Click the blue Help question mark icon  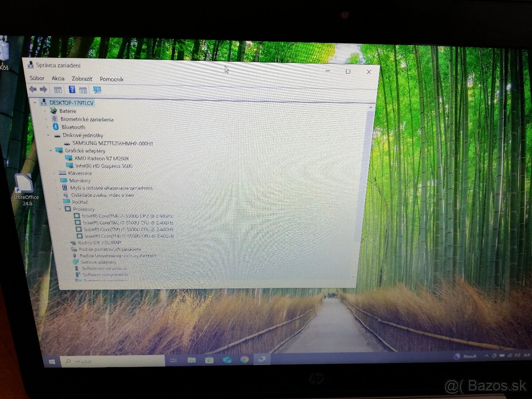point(72,90)
